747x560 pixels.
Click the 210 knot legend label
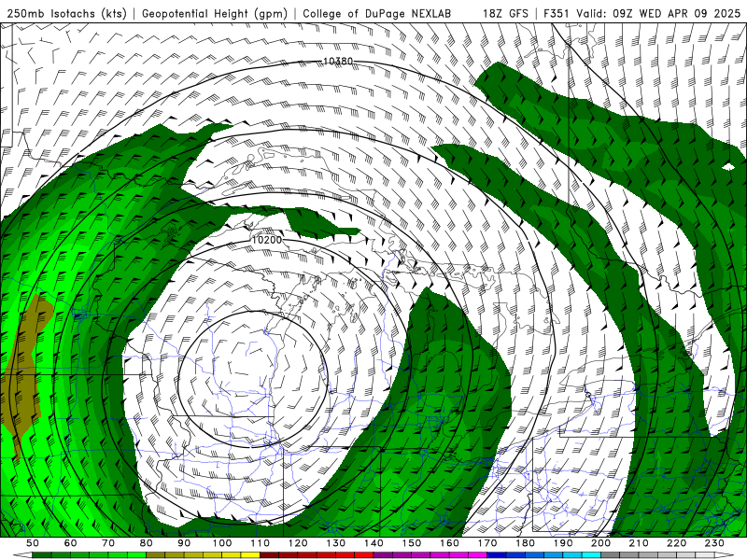click(x=639, y=543)
